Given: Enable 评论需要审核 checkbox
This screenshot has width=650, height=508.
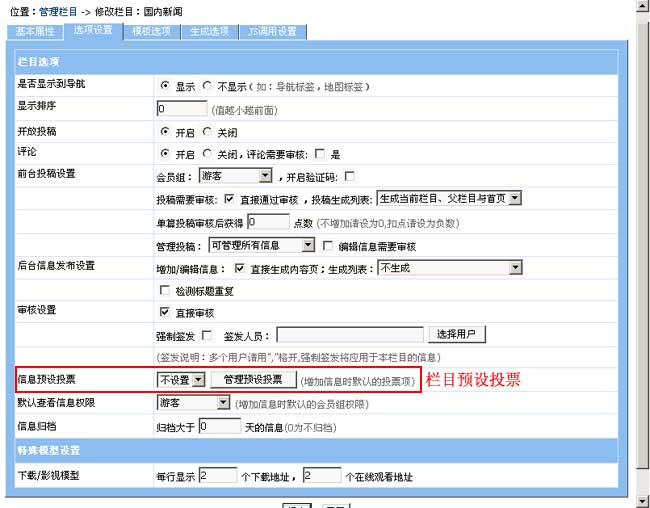Looking at the screenshot, I should click(x=320, y=154).
